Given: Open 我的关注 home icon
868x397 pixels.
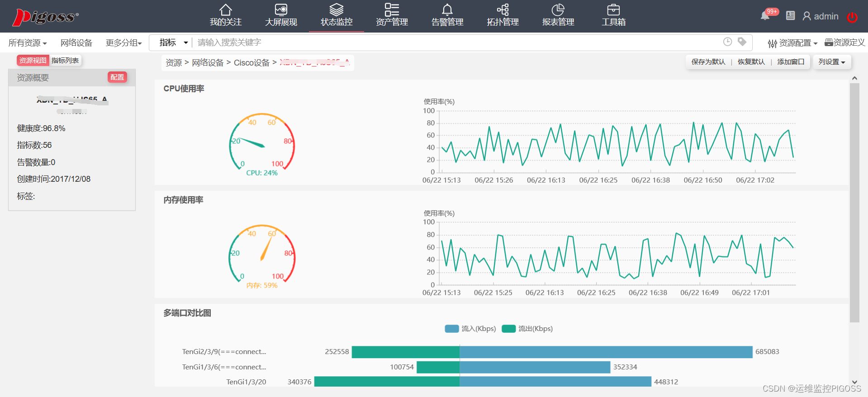Looking at the screenshot, I should pyautogui.click(x=225, y=9).
